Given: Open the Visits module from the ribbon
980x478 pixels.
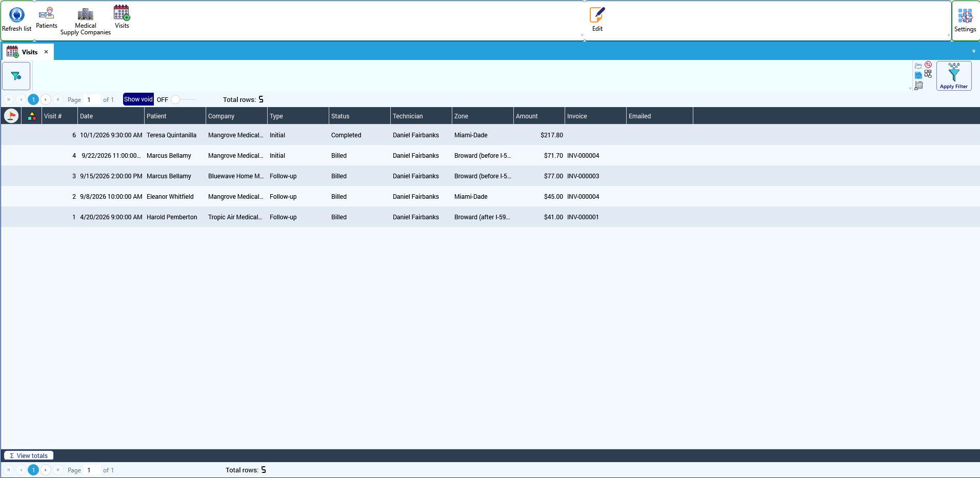Looking at the screenshot, I should pyautogui.click(x=122, y=17).
